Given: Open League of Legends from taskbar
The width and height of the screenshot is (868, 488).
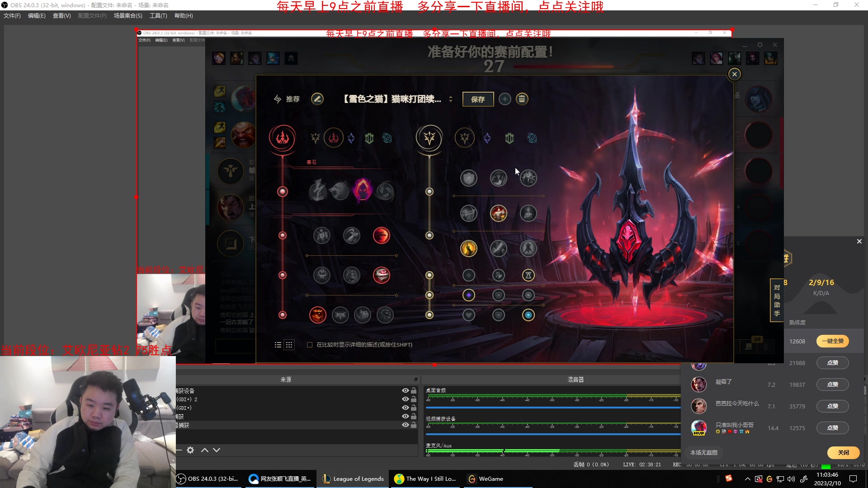Looking at the screenshot, I should (x=353, y=479).
